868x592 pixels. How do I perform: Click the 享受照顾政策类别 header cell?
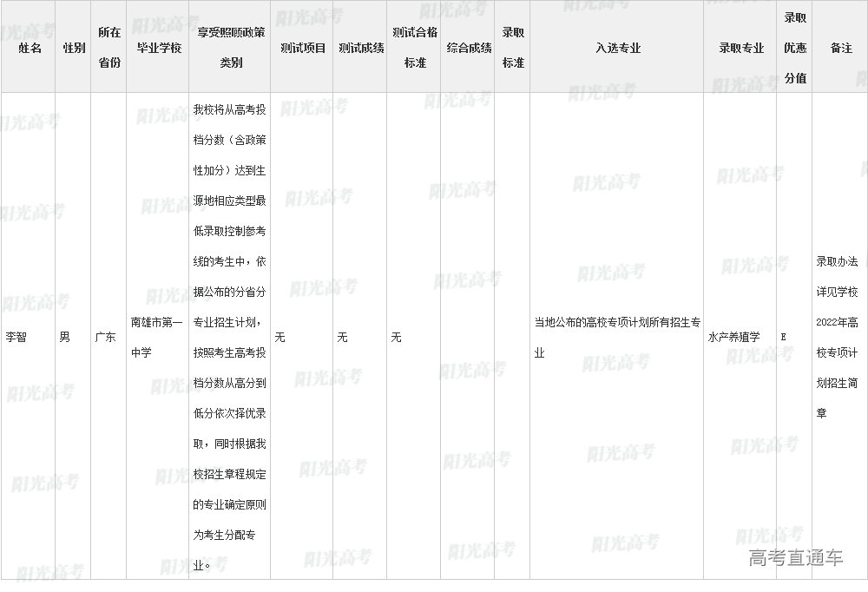[x=230, y=48]
